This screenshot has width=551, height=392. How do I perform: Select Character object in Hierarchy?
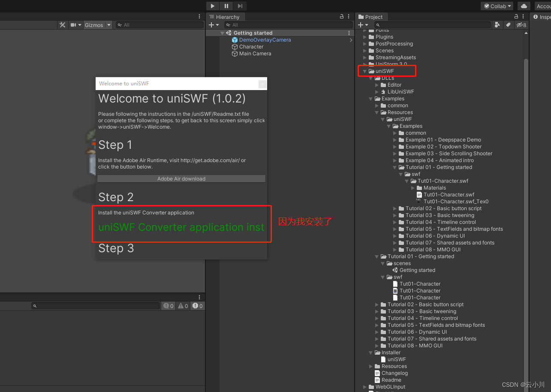(x=251, y=47)
